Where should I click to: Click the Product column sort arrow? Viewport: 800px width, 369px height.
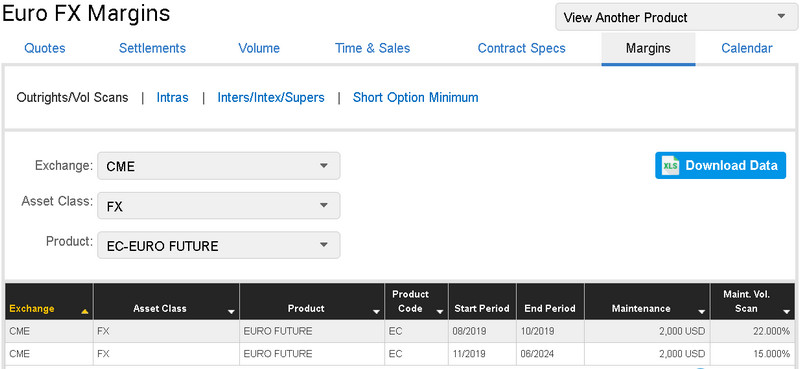point(377,311)
